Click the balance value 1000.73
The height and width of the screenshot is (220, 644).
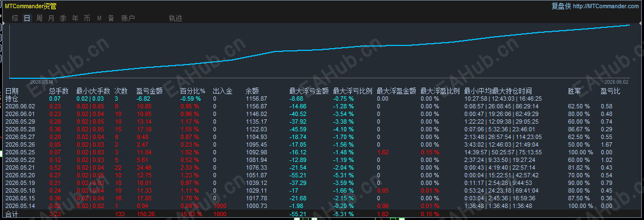[x=256, y=206]
